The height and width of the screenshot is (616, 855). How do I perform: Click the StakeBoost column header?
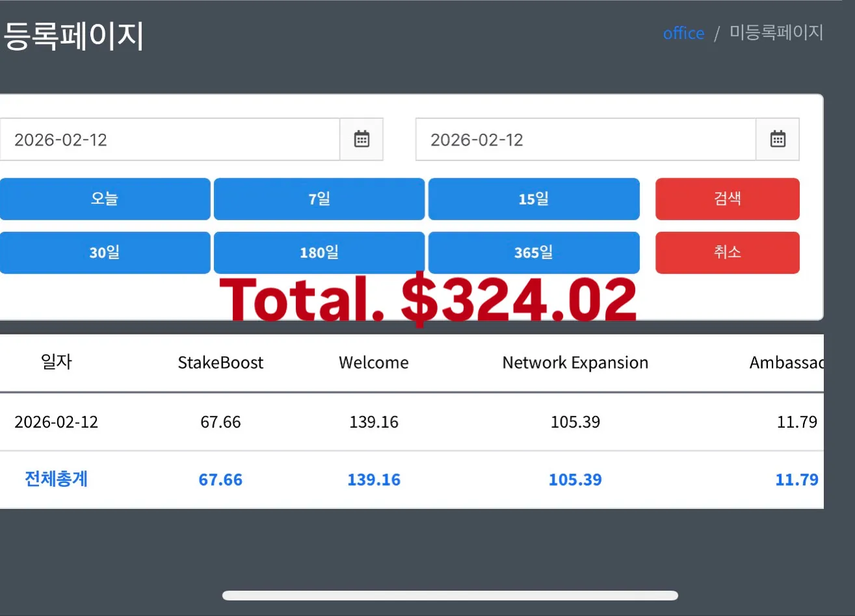point(220,363)
